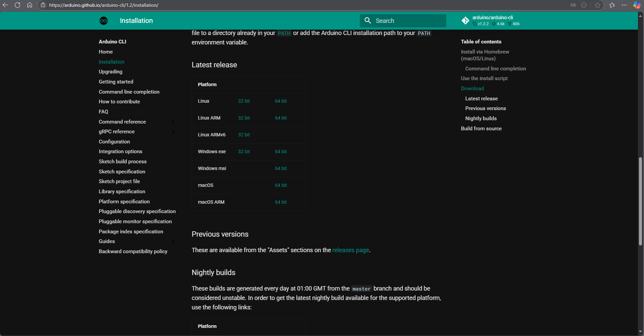This screenshot has width=644, height=336.
Task: Open the browser settings menu
Action: pyautogui.click(x=624, y=5)
